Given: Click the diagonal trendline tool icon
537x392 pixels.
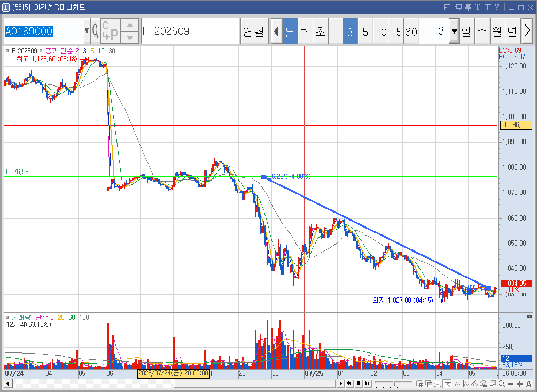Looking at the screenshot, I should (x=474, y=384).
